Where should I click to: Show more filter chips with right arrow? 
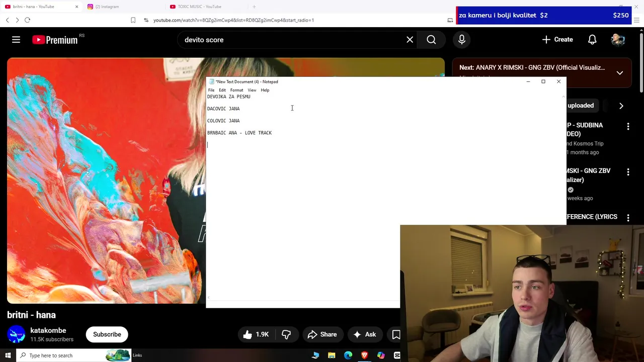[x=621, y=106]
